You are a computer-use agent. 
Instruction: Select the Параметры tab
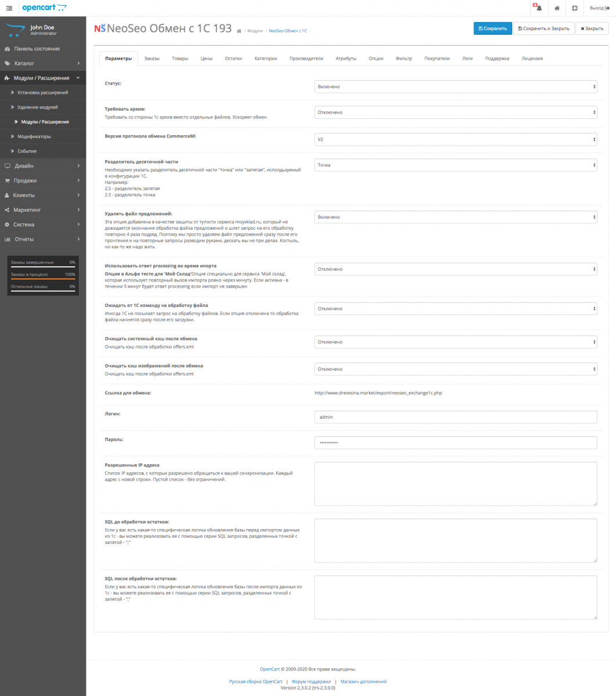(x=119, y=59)
